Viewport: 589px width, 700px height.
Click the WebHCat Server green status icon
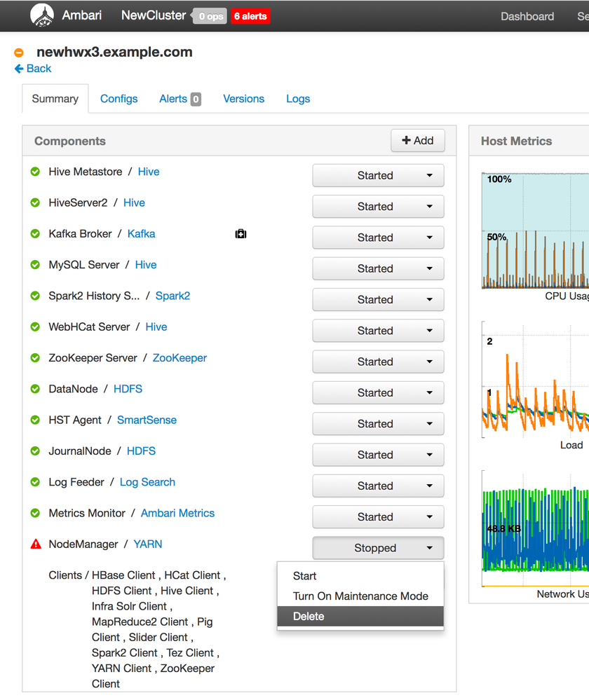(x=35, y=327)
